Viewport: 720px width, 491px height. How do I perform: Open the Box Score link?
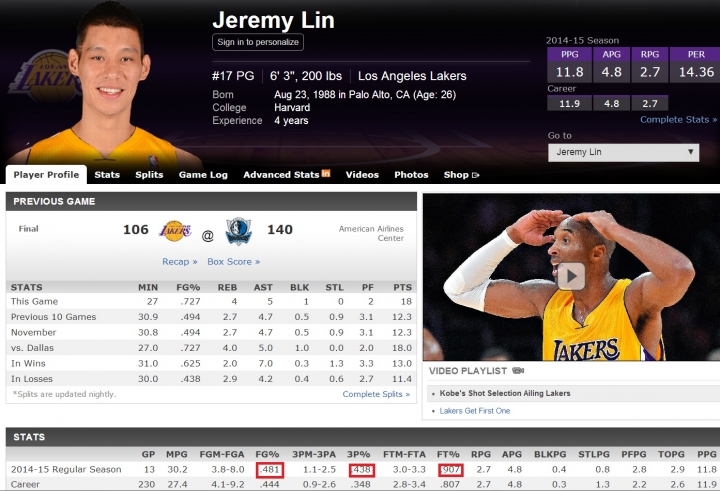pyautogui.click(x=233, y=261)
